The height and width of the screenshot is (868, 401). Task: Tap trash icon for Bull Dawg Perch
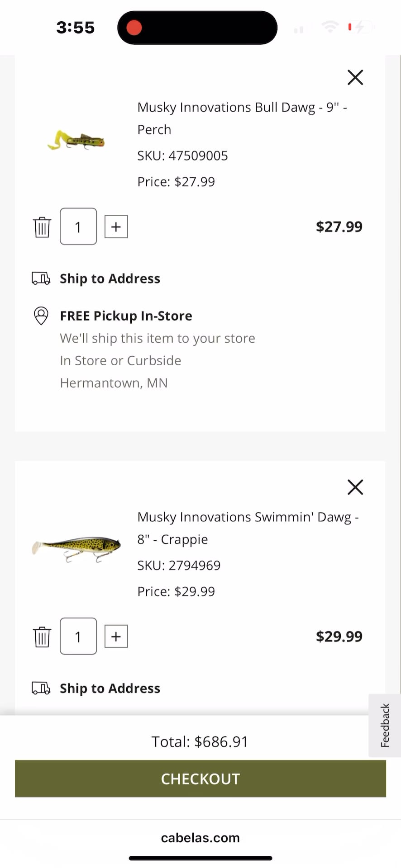[42, 226]
